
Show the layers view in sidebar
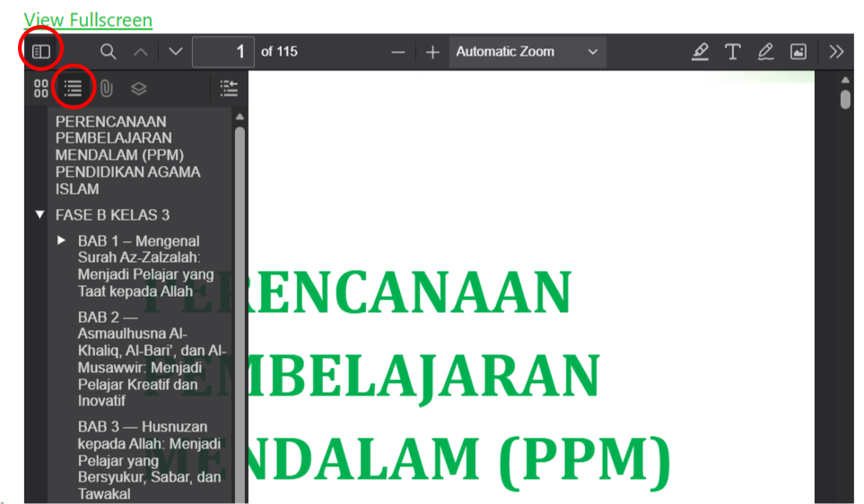(x=138, y=88)
